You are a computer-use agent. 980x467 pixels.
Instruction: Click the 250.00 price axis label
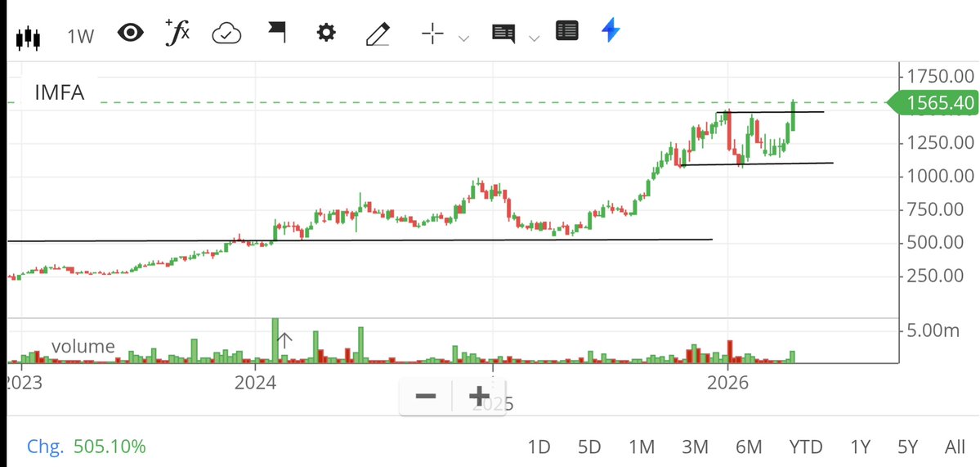click(935, 275)
